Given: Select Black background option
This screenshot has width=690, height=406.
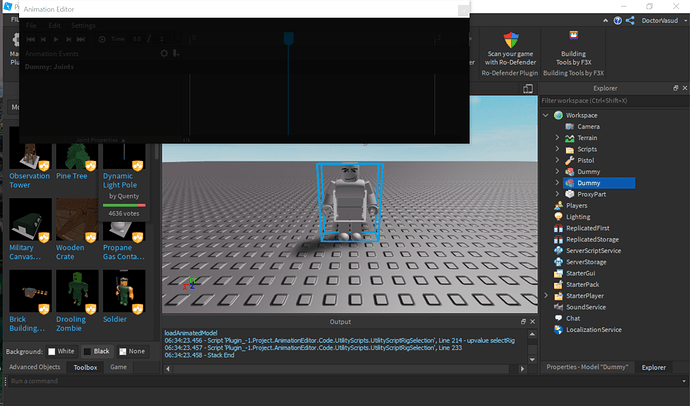Looking at the screenshot, I should tap(97, 351).
